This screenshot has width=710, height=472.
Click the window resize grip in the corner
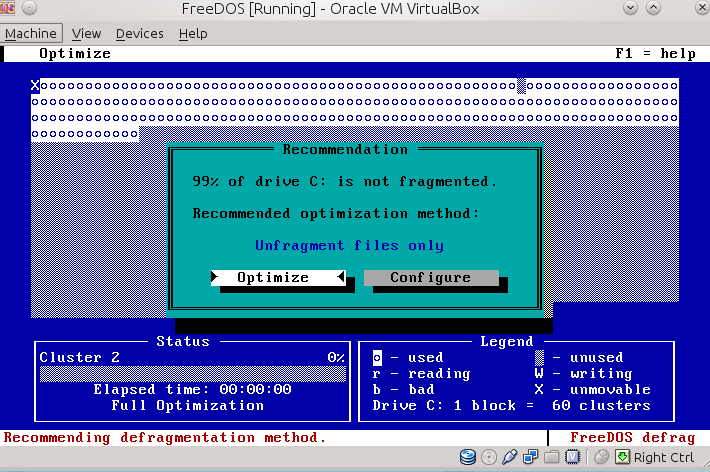pos(704,461)
